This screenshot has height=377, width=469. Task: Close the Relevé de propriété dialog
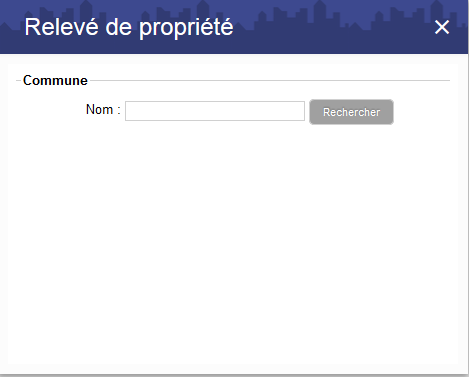442,27
